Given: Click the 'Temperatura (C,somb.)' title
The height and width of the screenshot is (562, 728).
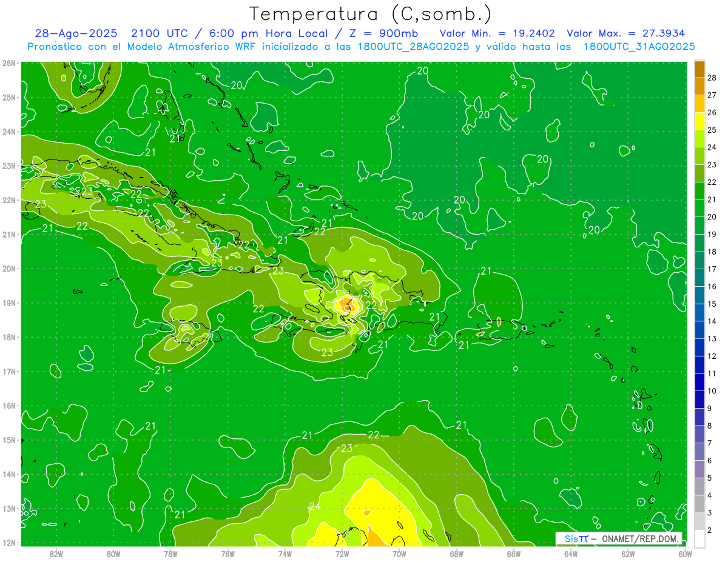Looking at the screenshot, I should pos(370,14).
